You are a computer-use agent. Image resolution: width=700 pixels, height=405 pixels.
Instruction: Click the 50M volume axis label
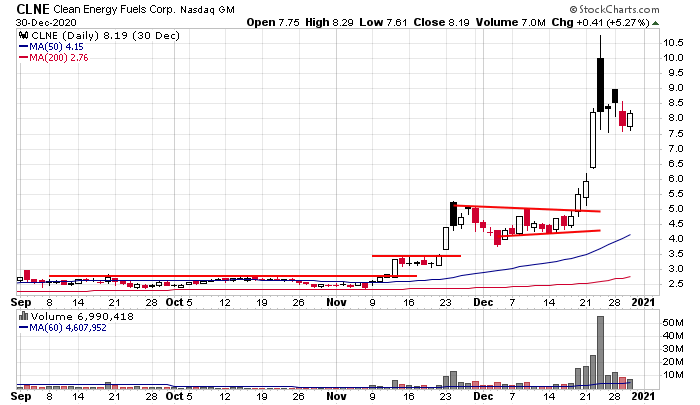673,322
